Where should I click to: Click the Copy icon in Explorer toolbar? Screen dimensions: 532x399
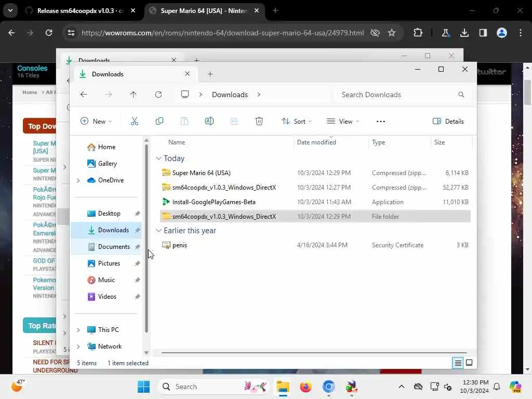[x=159, y=121]
